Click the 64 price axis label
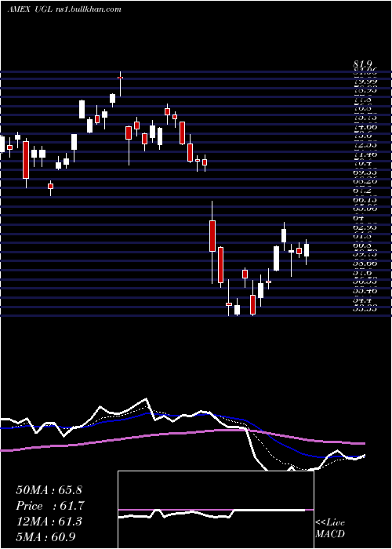 tap(359, 218)
